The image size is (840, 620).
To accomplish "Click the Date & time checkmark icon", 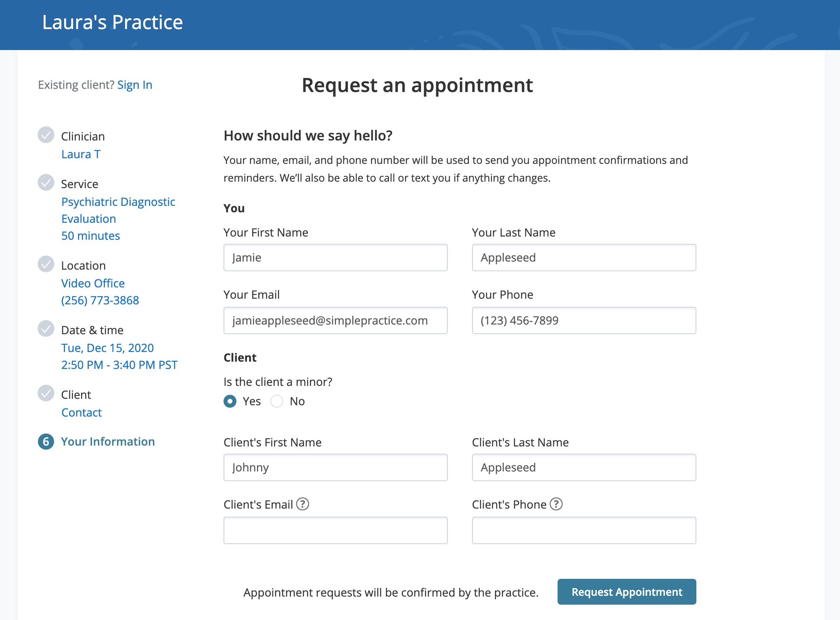I will point(46,329).
